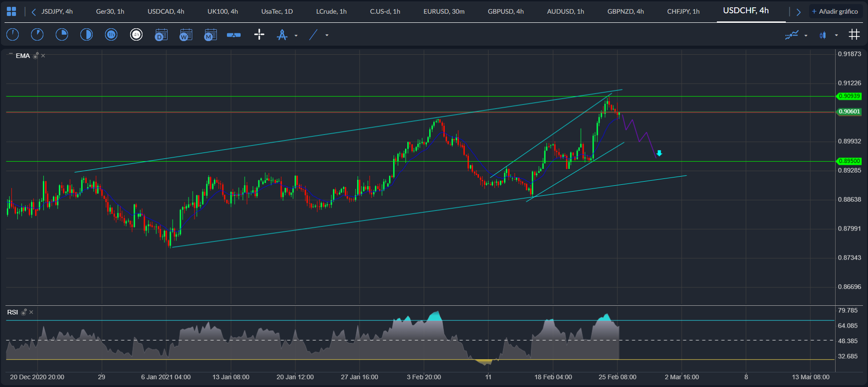Viewport: 868px width, 387px height.
Task: Remove the RSI indicator
Action: click(x=32, y=312)
